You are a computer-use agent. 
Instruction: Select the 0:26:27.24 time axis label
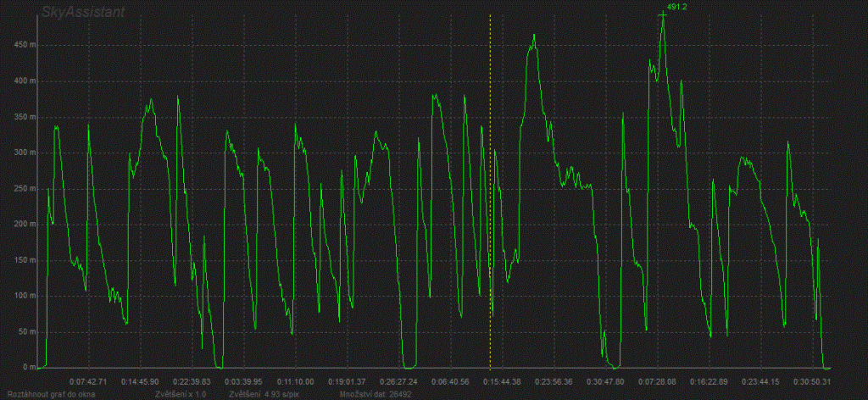coord(398,381)
